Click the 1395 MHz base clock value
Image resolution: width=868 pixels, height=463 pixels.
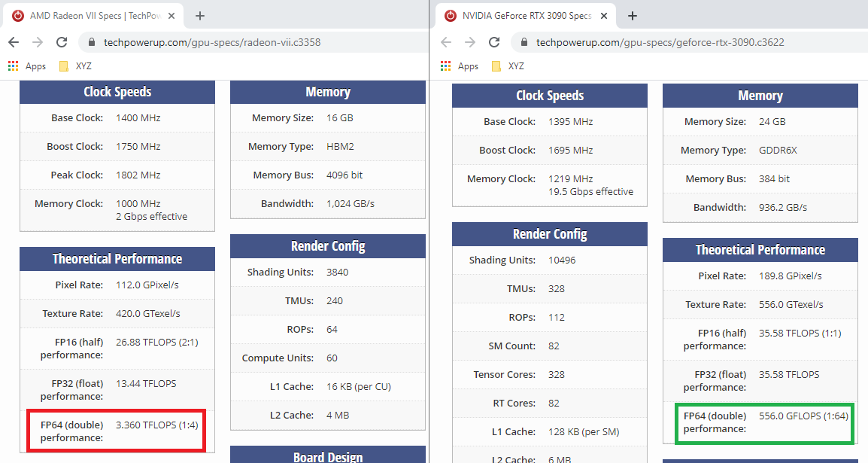[x=571, y=122]
